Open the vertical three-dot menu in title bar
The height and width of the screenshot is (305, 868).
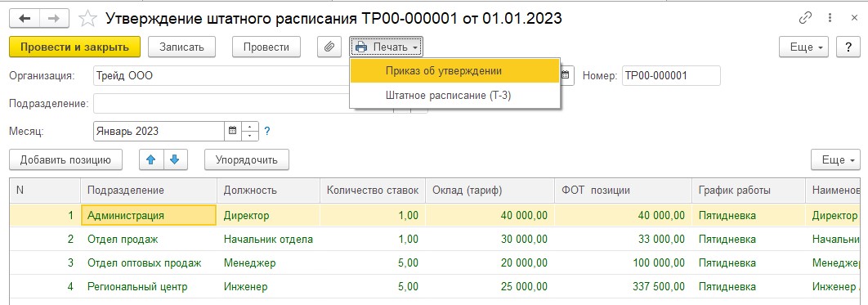click(830, 18)
